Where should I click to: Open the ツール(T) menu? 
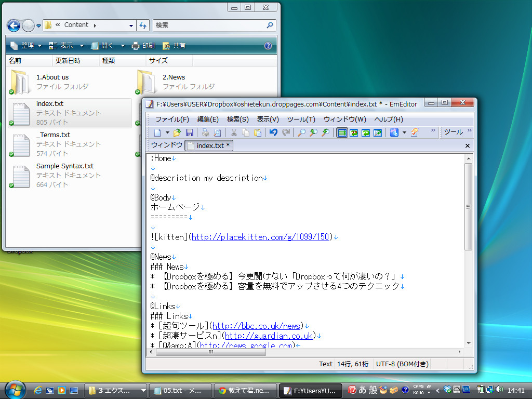[x=301, y=119]
